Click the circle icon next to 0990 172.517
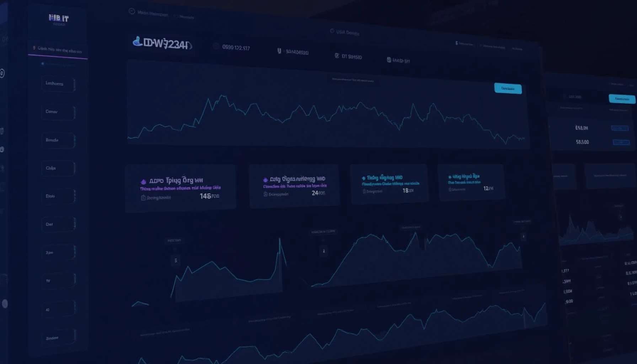 [x=216, y=46]
